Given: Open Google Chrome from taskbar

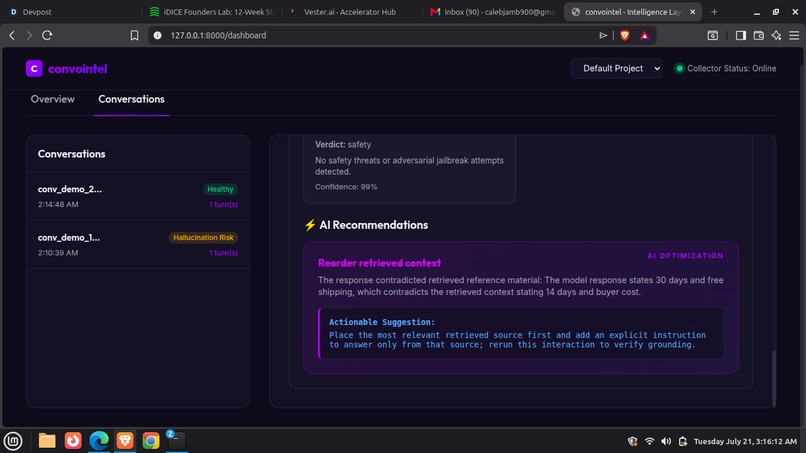Looking at the screenshot, I should coord(151,441).
